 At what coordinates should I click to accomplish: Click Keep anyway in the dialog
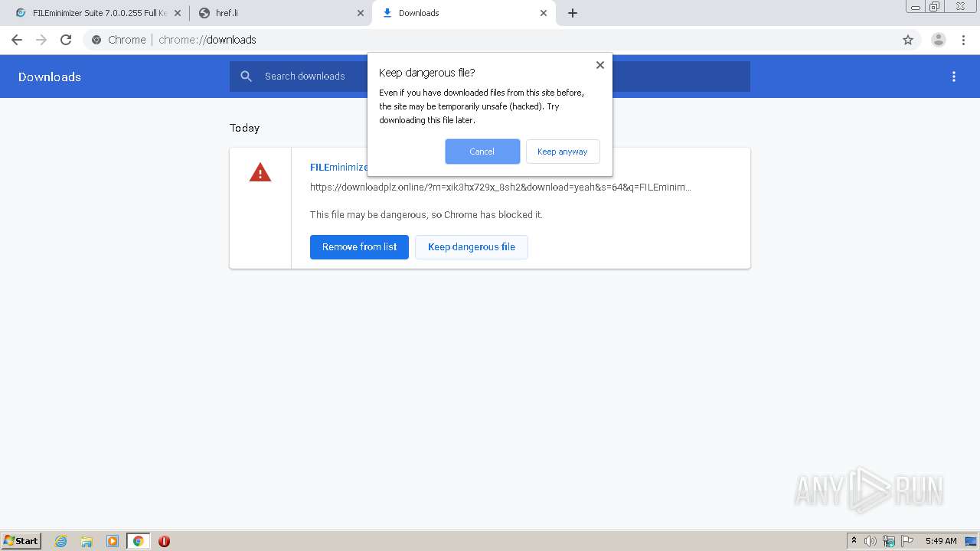pos(563,152)
